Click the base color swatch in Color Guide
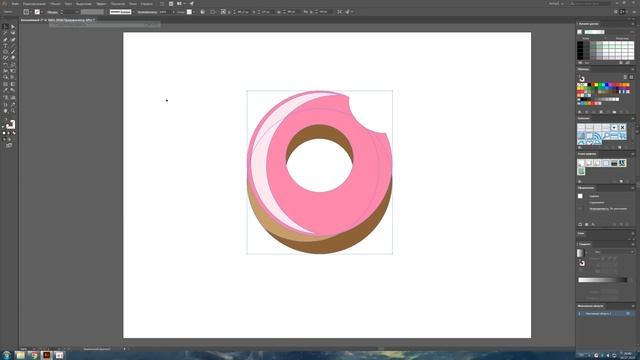Viewport: 640px width, 360px height. click(580, 32)
